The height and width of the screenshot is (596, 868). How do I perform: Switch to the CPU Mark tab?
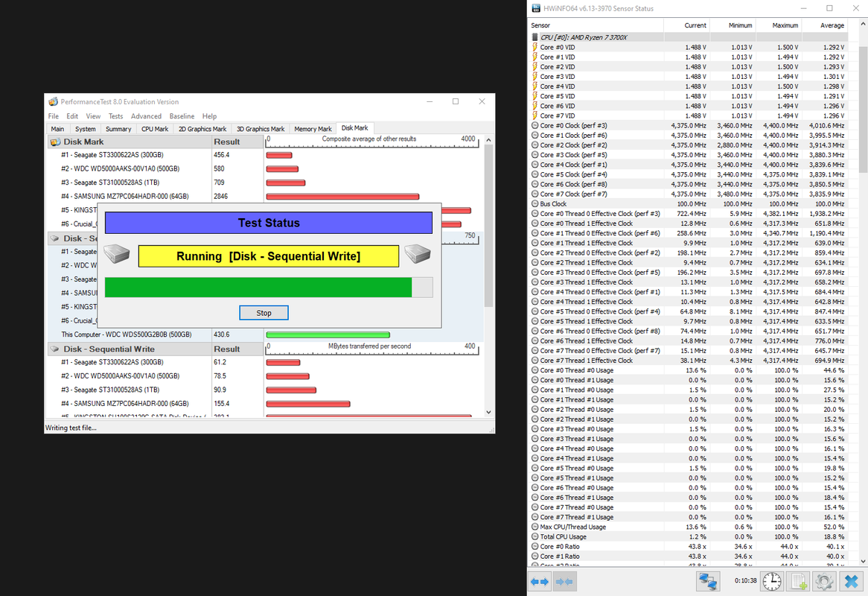[154, 129]
